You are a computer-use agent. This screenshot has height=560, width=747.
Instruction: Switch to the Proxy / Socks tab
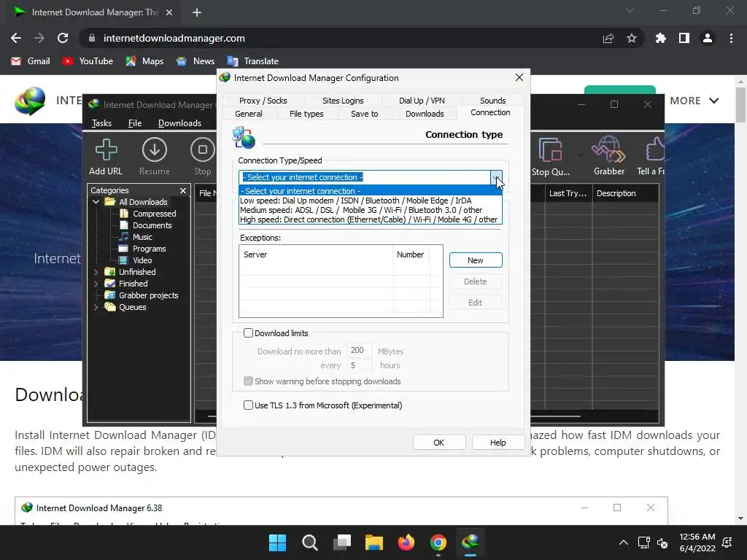[x=263, y=101]
